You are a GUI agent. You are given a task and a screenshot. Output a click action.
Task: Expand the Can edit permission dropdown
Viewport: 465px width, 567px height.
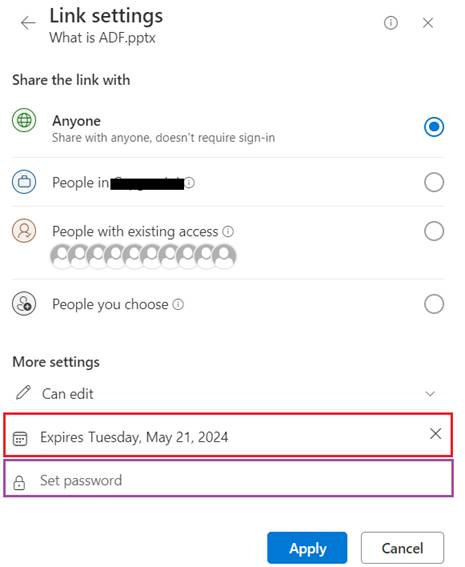228,393
